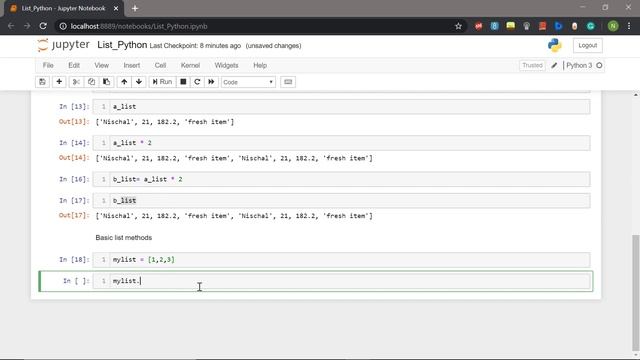The height and width of the screenshot is (360, 640).
Task: Click the browser back arrow
Action: pyautogui.click(x=11, y=26)
